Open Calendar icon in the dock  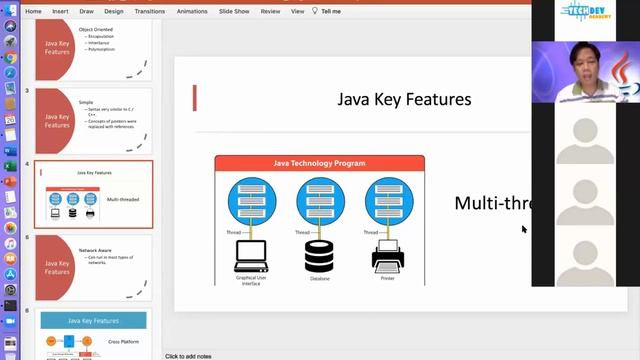pyautogui.click(x=10, y=119)
